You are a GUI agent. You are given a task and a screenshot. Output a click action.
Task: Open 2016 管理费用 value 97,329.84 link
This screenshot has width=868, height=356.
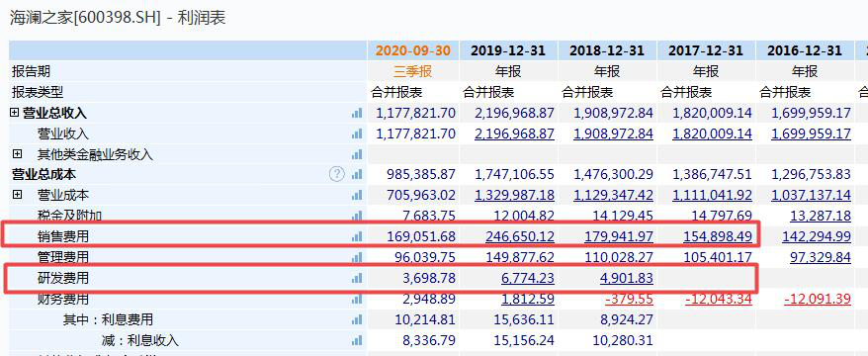[x=820, y=257]
